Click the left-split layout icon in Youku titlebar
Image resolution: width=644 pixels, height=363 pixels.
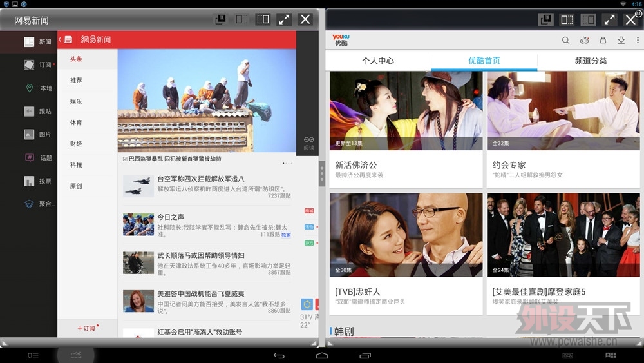click(x=567, y=20)
